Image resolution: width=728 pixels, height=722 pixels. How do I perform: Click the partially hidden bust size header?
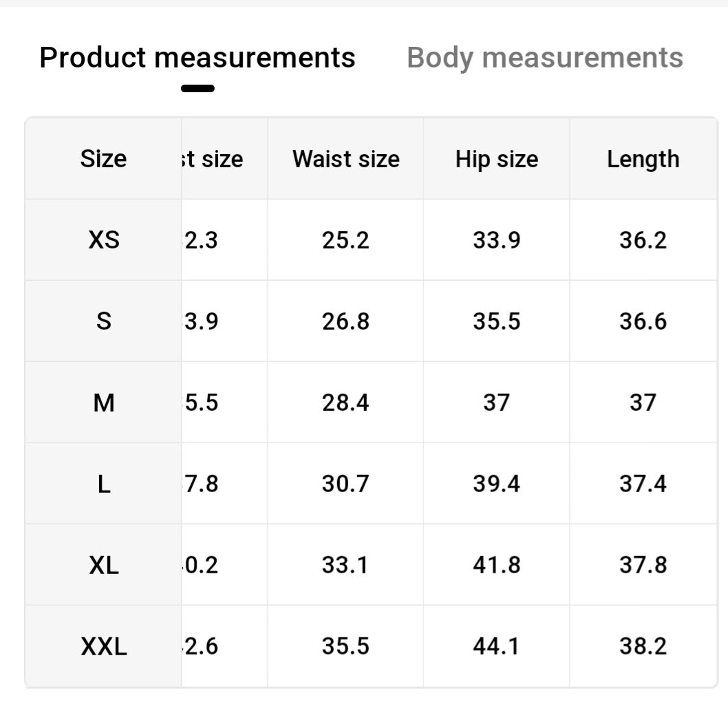(213, 159)
